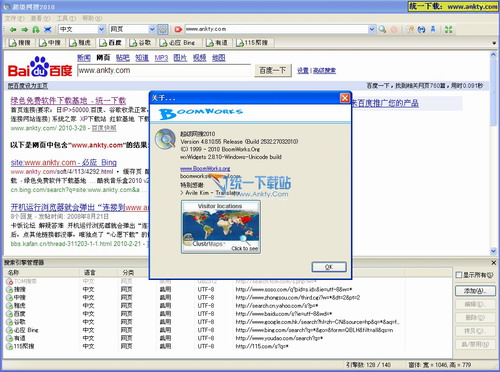The width and height of the screenshot is (500, 372).
Task: Open the 帮助 menu
Action: (92, 18)
